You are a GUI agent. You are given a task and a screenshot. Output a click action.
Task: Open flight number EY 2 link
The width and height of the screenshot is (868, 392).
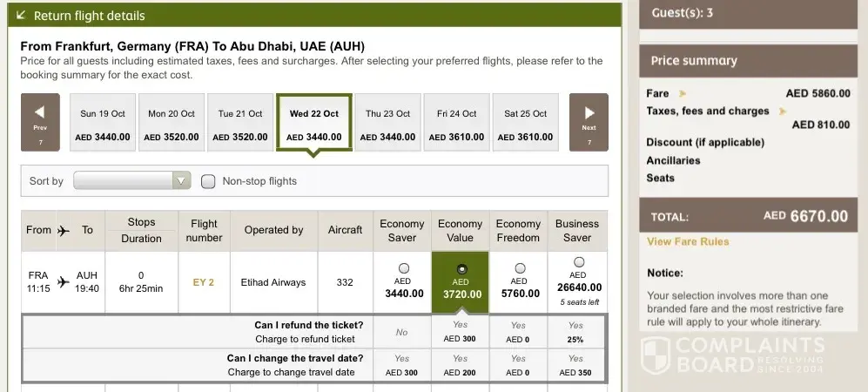click(204, 282)
